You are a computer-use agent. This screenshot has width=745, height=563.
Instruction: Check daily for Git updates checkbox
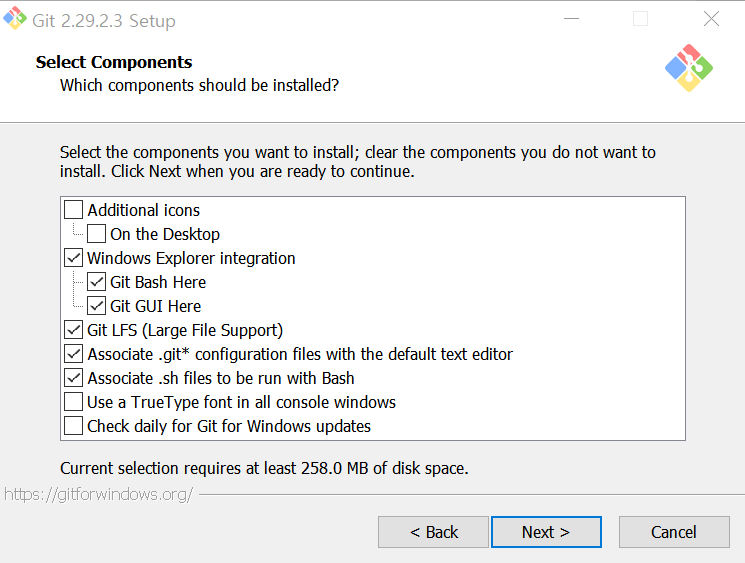74,426
